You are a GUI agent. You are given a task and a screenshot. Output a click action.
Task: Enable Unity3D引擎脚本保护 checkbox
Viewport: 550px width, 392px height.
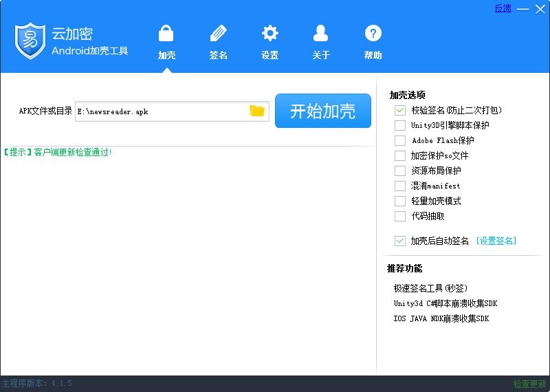[400, 125]
